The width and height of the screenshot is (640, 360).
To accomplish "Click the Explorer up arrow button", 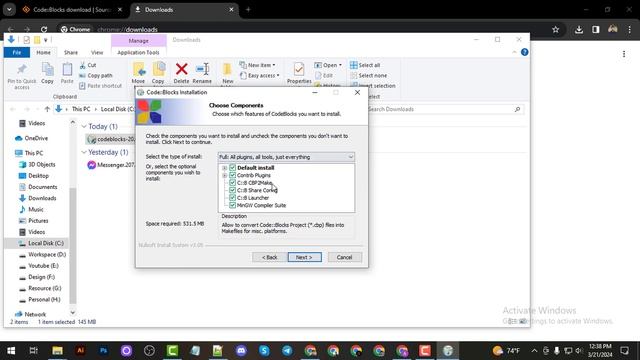I will coord(47,109).
